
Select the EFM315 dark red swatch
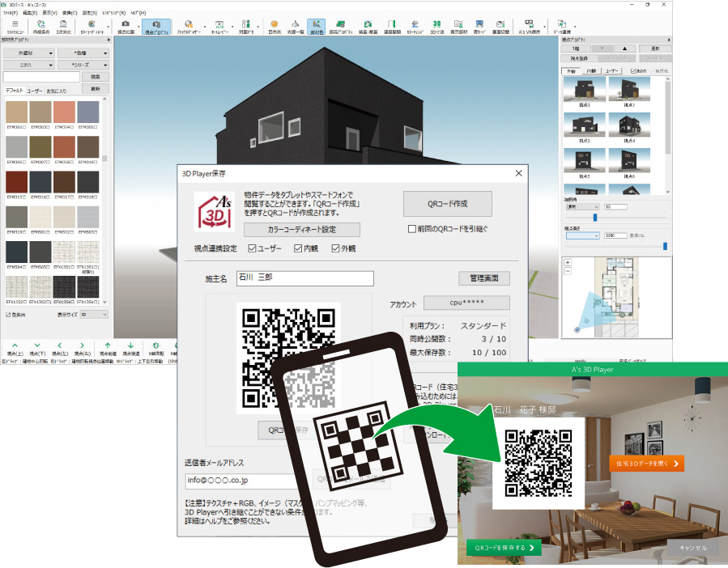tap(17, 182)
